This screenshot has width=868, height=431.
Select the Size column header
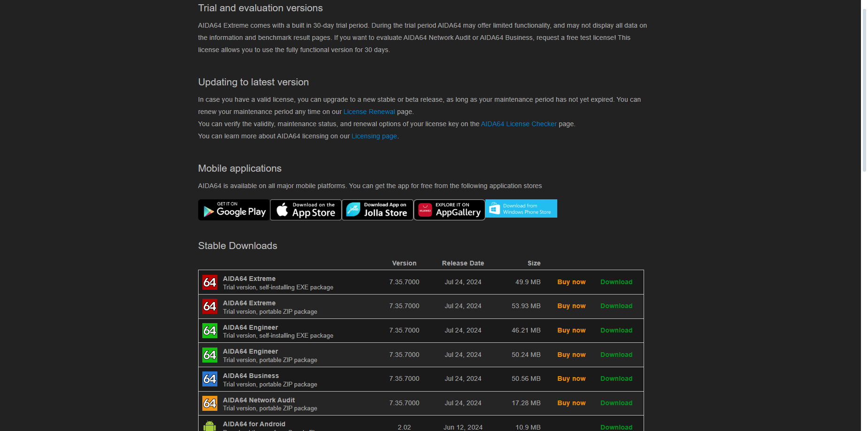[x=534, y=263]
